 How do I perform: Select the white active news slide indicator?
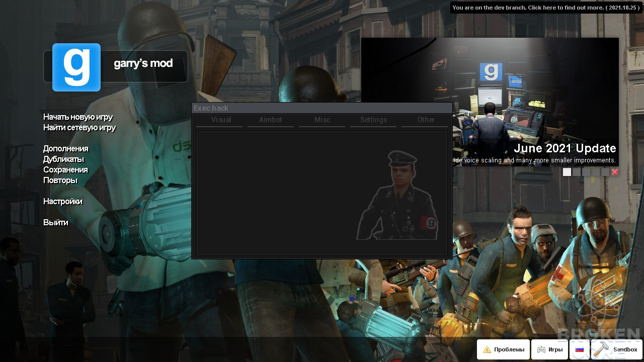(x=567, y=172)
